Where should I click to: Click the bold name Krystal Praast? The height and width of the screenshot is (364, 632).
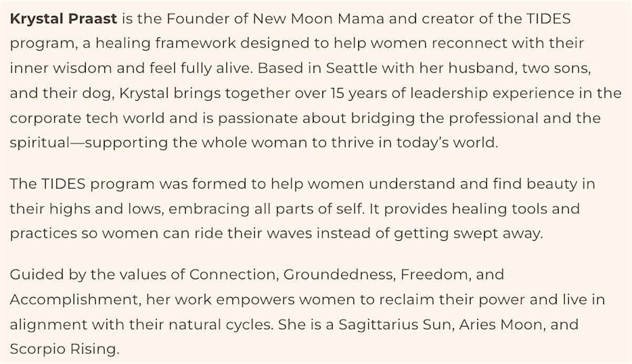64,19
